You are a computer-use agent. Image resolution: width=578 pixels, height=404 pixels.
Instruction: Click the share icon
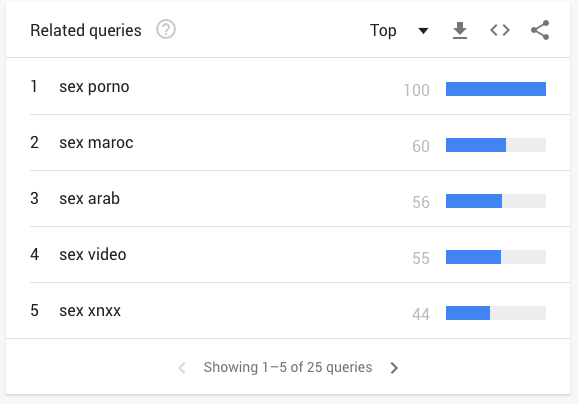pos(540,30)
